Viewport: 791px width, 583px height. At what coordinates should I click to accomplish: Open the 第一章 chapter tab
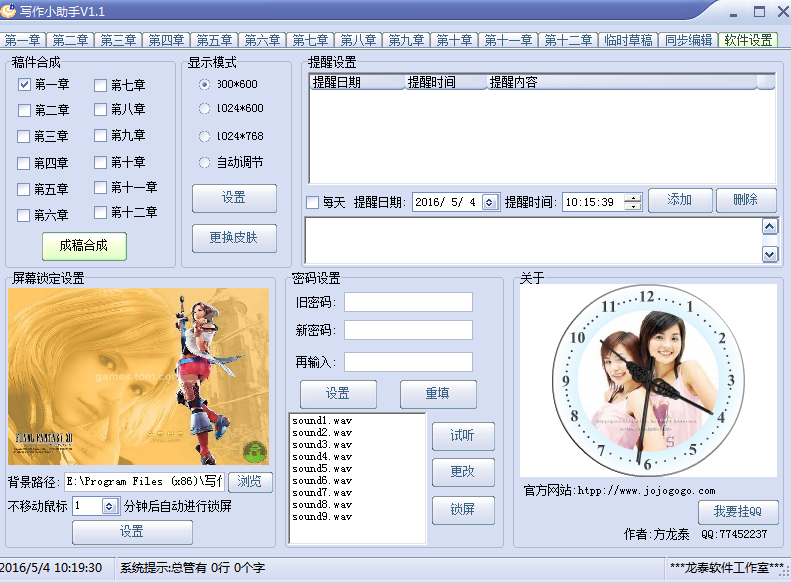pyautogui.click(x=23, y=40)
